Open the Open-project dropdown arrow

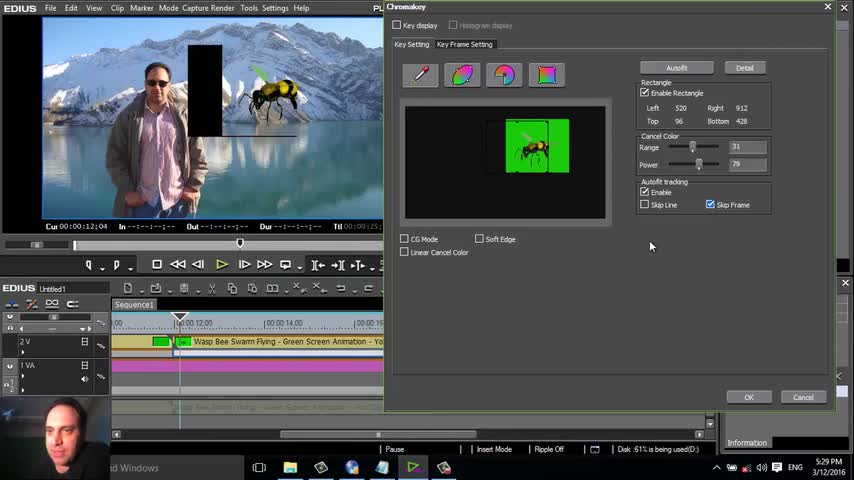point(170,291)
